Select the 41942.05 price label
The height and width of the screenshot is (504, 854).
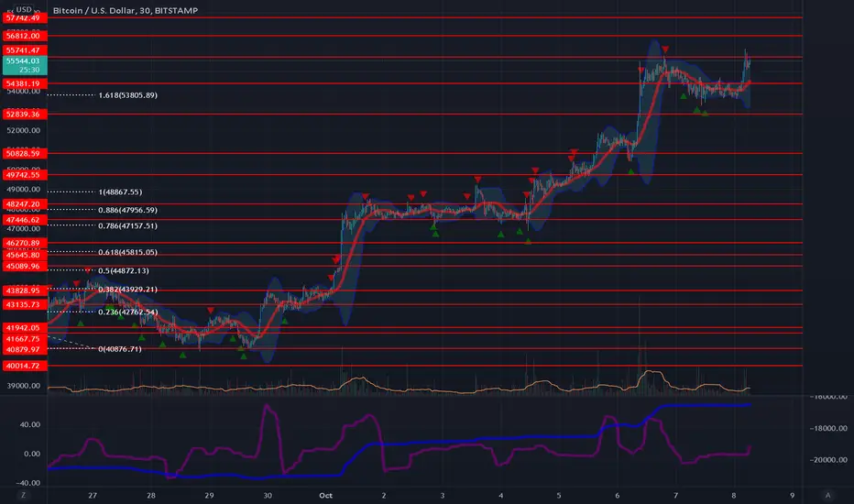[x=25, y=328]
